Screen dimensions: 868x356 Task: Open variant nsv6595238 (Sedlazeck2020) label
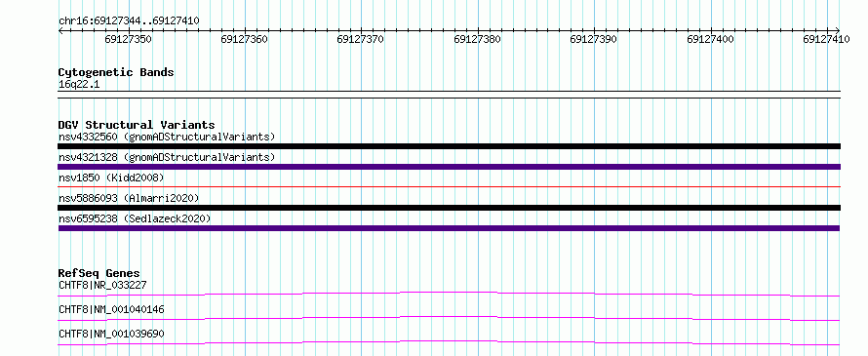point(135,218)
